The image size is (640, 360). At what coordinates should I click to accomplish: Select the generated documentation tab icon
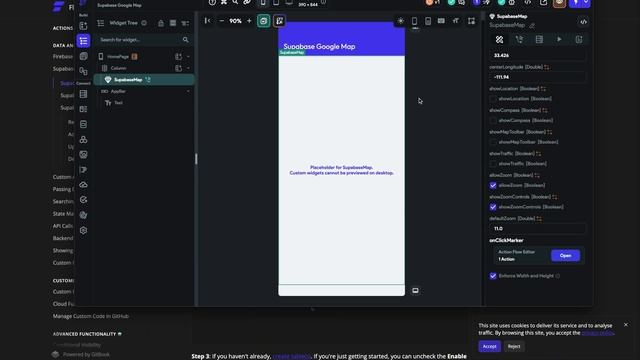tap(579, 40)
